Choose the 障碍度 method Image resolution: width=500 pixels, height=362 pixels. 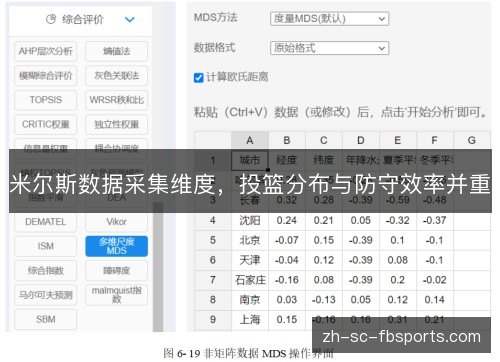(x=116, y=271)
